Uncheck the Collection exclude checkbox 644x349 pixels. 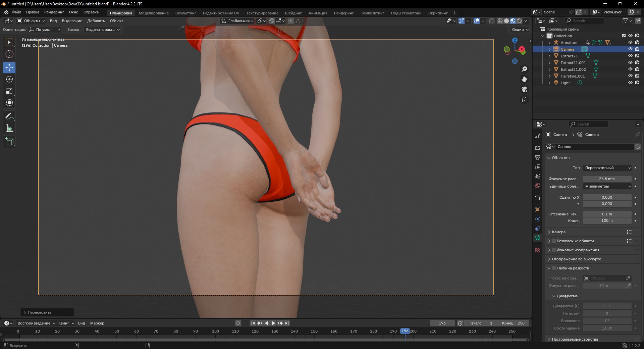(x=624, y=36)
